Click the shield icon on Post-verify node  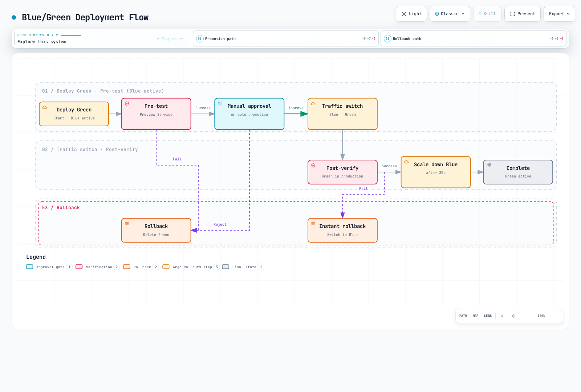coord(313,166)
